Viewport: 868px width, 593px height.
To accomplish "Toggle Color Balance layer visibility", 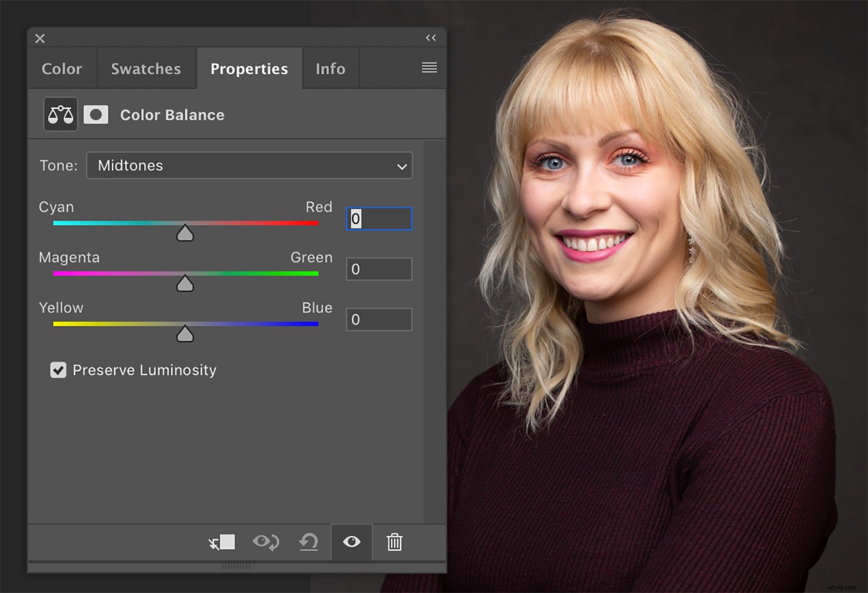I will point(351,543).
